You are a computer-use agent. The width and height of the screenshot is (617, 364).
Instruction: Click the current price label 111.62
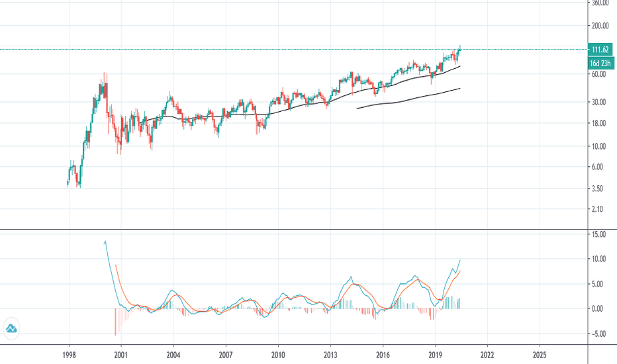[x=600, y=50]
